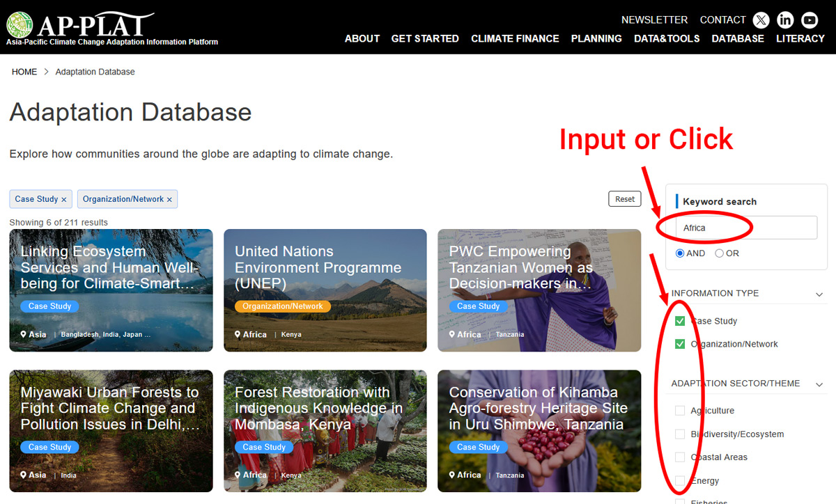Go to HOME breadcrumb link
836x504 pixels.
(x=24, y=72)
